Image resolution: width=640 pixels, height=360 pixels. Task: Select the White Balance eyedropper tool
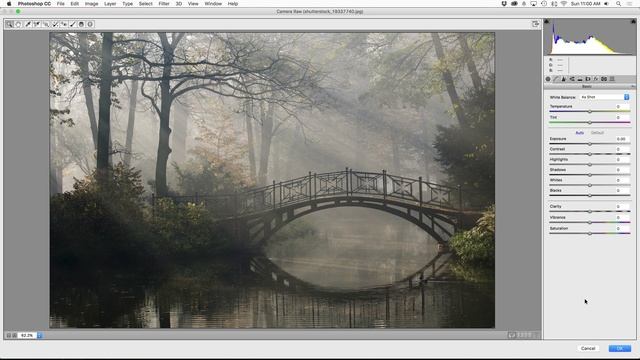[28, 24]
